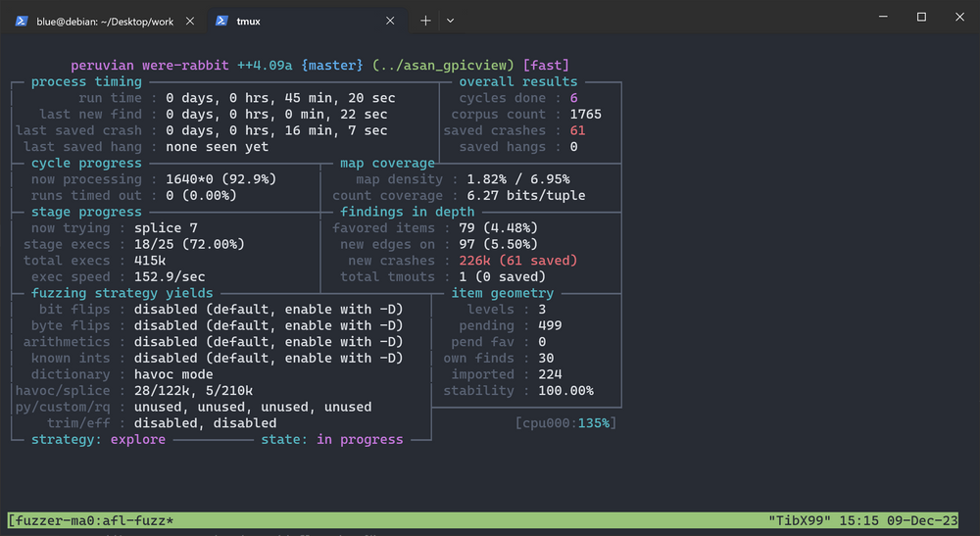
Task: Click the PowerShell icon on the blue@debian tab
Action: (21, 20)
